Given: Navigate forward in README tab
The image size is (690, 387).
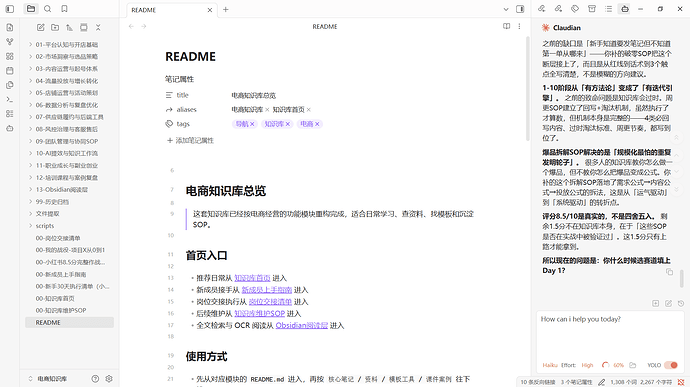Looking at the screenshot, I should (143, 26).
